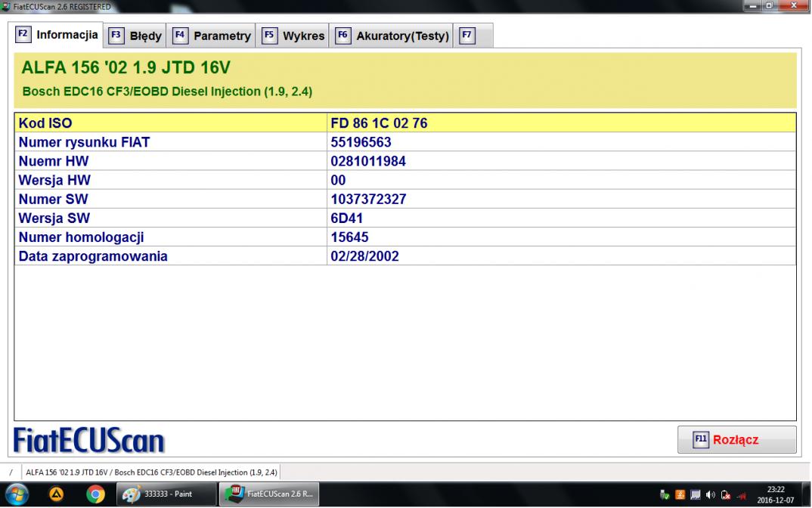Select SW number 1037372327
812x508 pixels.
(368, 200)
